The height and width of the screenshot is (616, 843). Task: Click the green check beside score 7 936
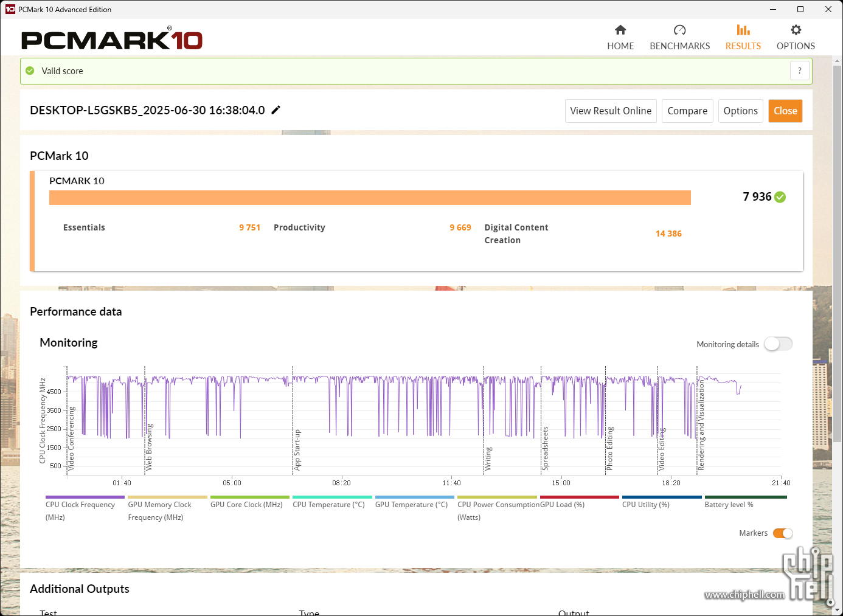tap(780, 197)
